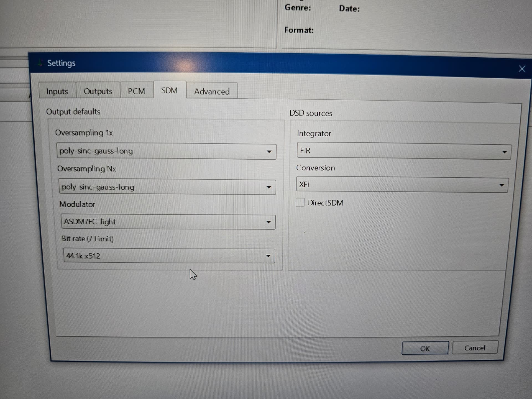Confirm settings with the OK button
Screen dimensions: 532x399
[x=425, y=348]
